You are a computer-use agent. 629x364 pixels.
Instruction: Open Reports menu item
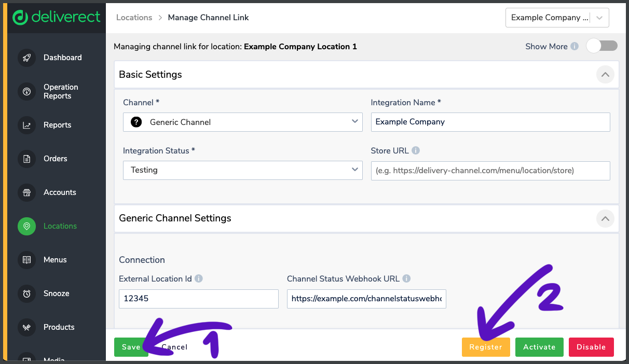point(57,125)
